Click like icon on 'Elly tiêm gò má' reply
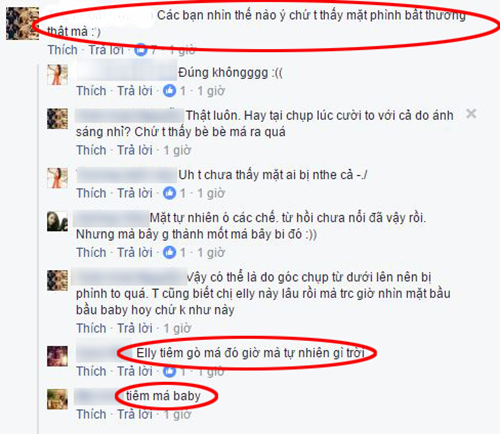500x434 pixels. coord(169,371)
